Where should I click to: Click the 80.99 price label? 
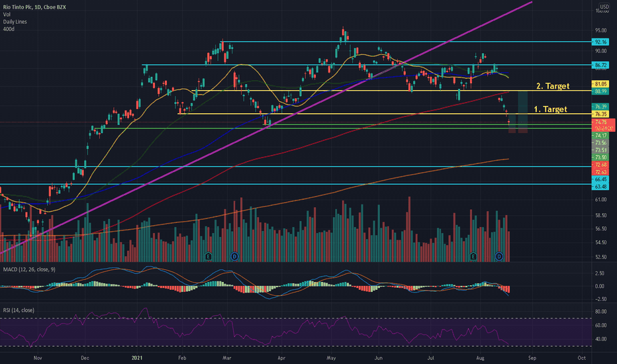click(x=600, y=91)
